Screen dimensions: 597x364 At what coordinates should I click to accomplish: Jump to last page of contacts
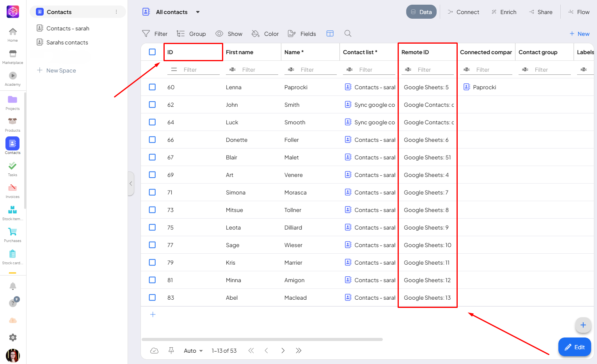298,350
